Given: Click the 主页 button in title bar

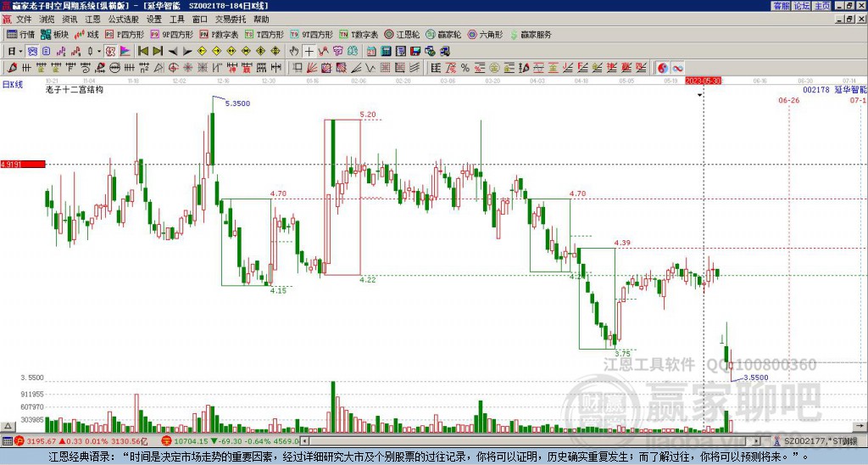Looking at the screenshot, I should coord(821,6).
